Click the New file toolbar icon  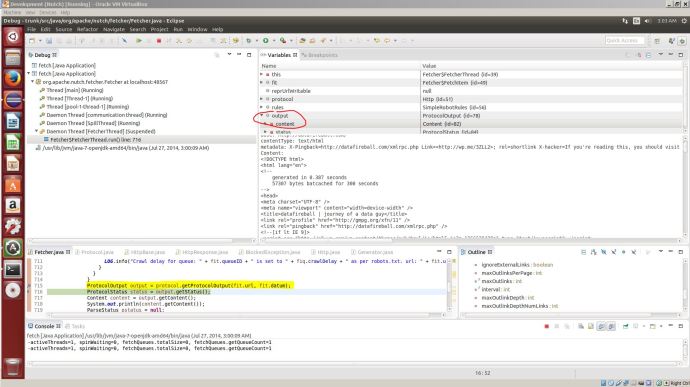point(32,41)
